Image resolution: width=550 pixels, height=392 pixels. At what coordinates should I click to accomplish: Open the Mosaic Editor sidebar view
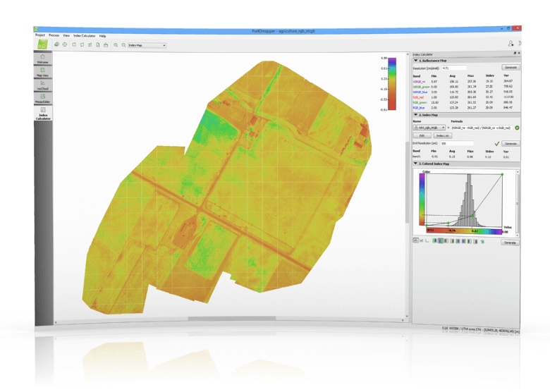point(43,98)
